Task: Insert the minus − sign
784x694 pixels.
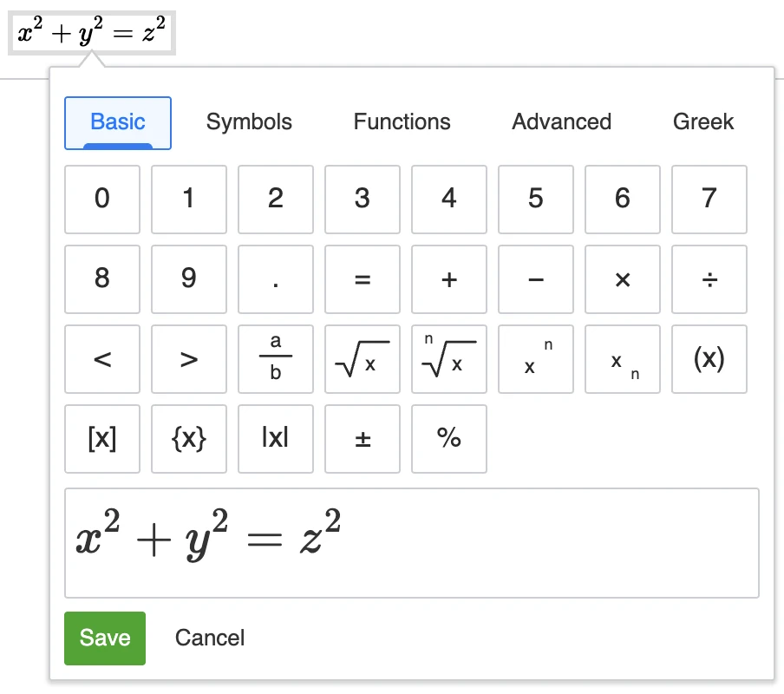Action: 535,279
